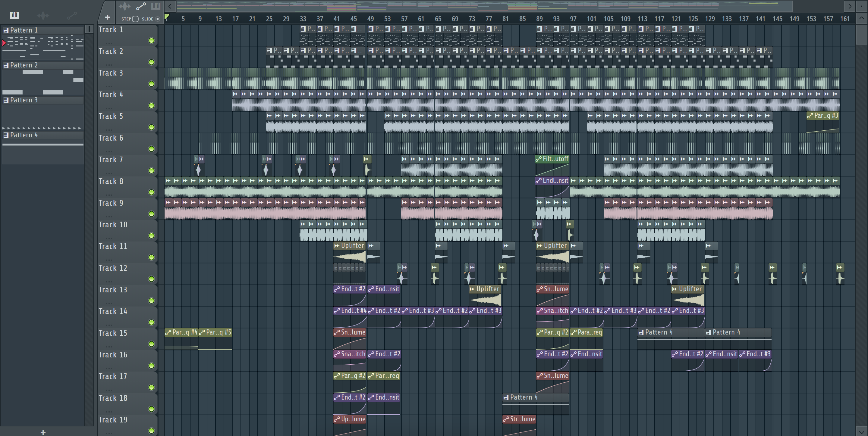Add new pattern with picker bottom plus
Screen dimensions: 868x436
[x=43, y=432]
